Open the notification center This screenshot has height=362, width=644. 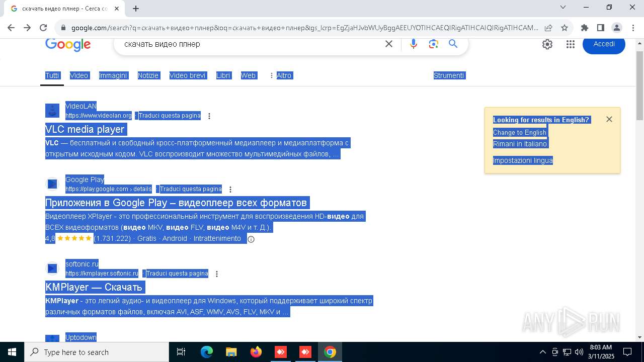point(628,352)
